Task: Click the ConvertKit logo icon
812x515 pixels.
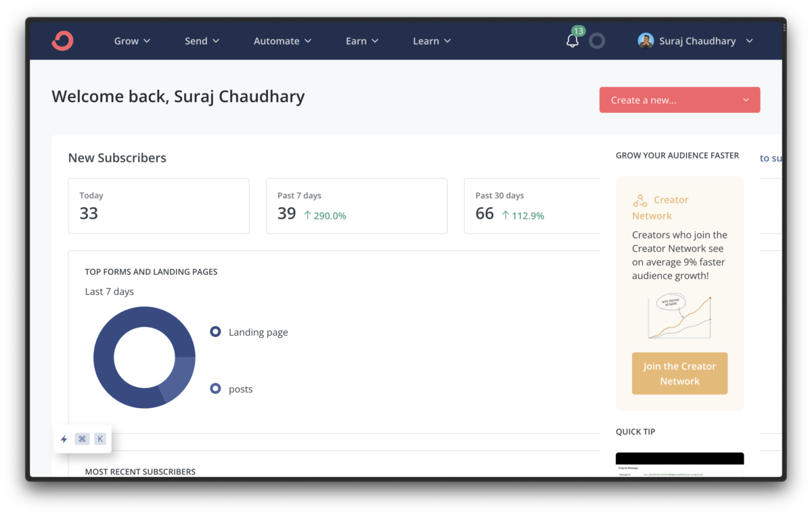Action: 62,41
